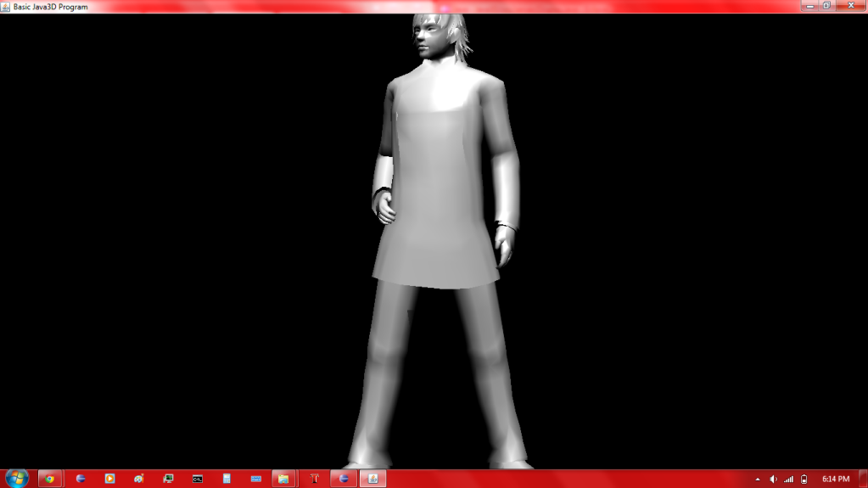Open the 6:14 PM clock
Viewport: 868px width, 488px height.
pyautogui.click(x=836, y=480)
